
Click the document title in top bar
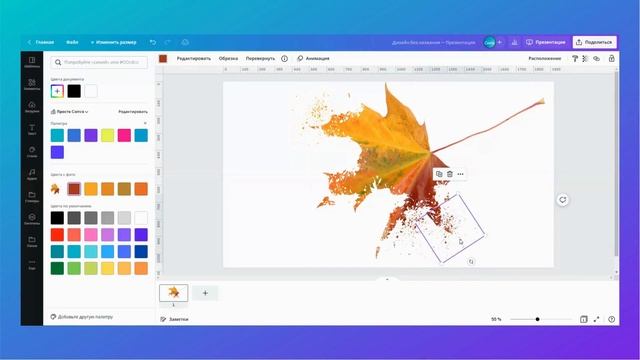tap(433, 42)
